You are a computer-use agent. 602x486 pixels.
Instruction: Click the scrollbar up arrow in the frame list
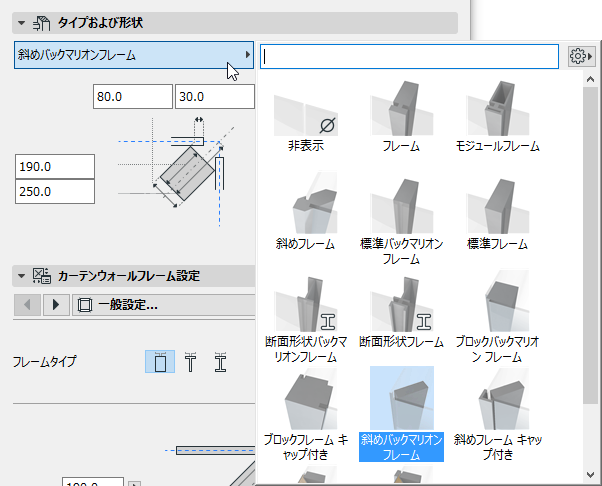point(590,79)
